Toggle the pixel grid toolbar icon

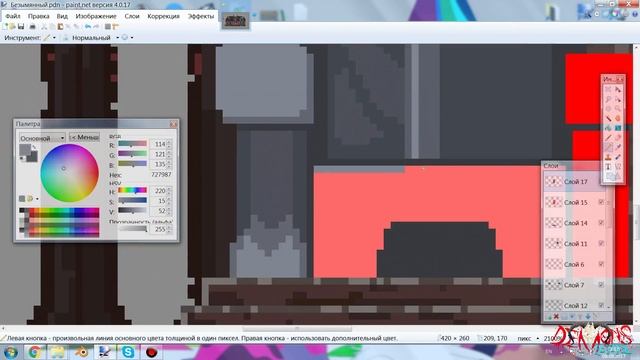107,27
